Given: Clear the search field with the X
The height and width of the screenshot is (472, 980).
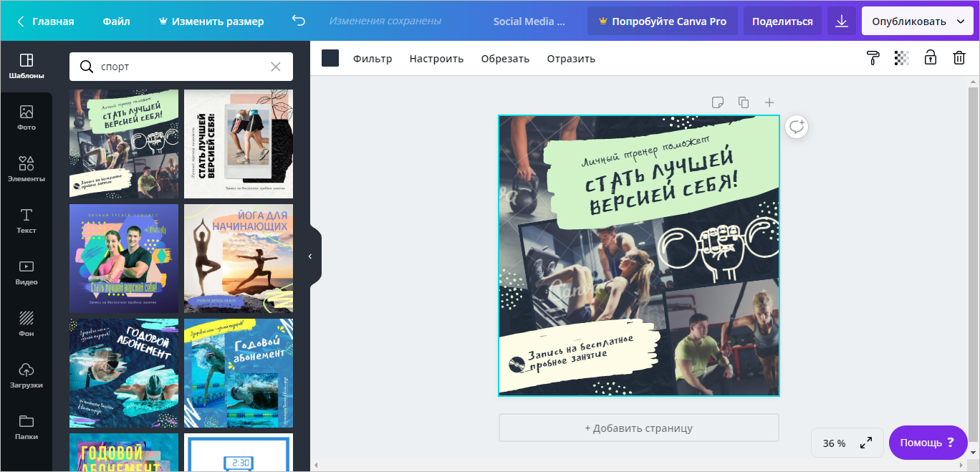Looking at the screenshot, I should 276,67.
